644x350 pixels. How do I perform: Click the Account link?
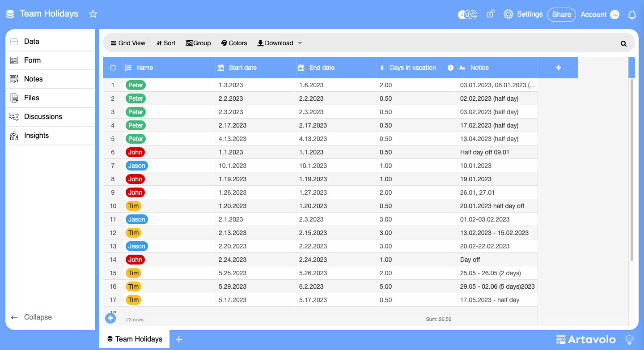click(593, 14)
